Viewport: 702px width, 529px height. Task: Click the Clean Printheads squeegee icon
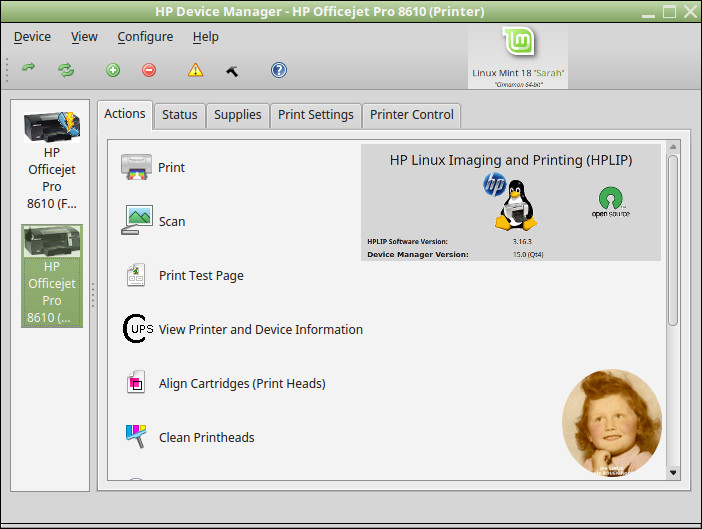[x=136, y=436]
